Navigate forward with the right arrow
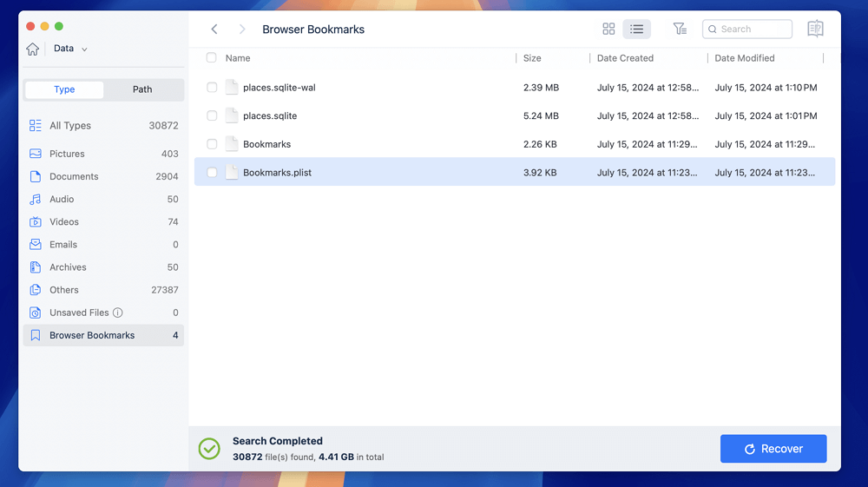 [x=242, y=30]
